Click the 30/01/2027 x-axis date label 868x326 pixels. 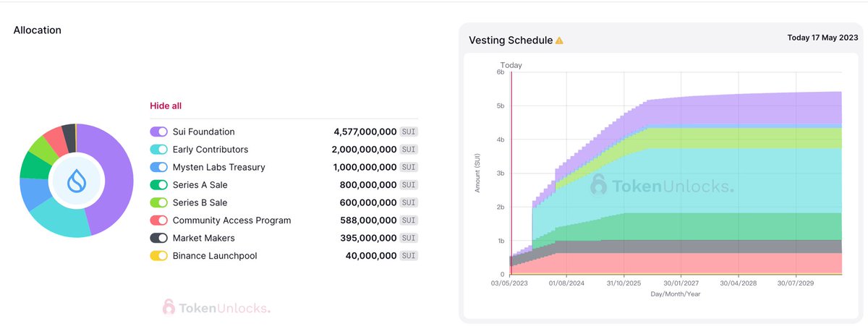[681, 284]
